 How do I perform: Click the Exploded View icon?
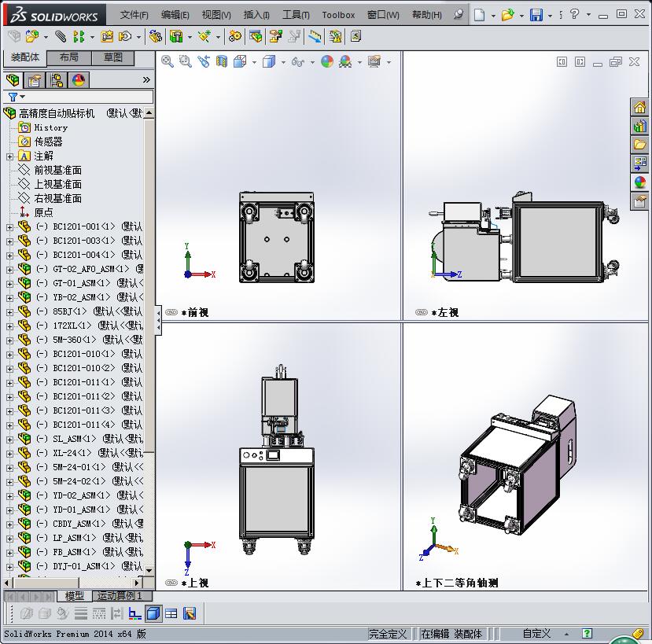pyautogui.click(x=276, y=37)
